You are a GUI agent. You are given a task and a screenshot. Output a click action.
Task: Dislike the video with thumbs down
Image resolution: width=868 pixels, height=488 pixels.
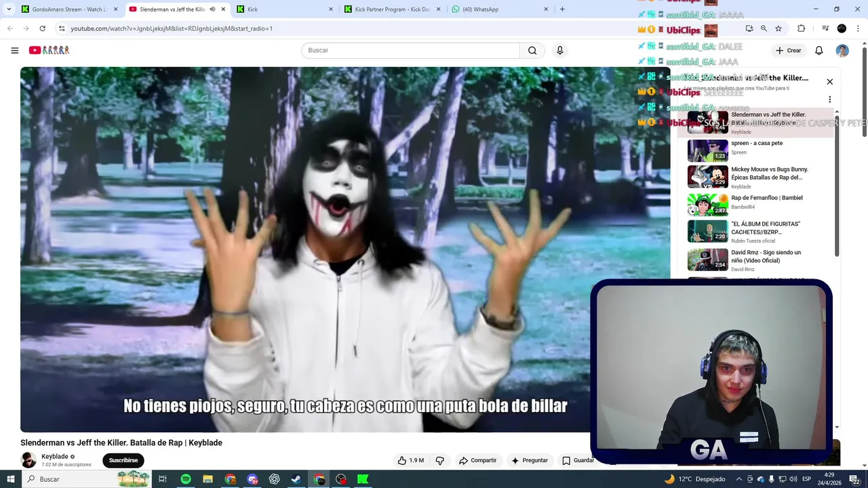(x=440, y=460)
